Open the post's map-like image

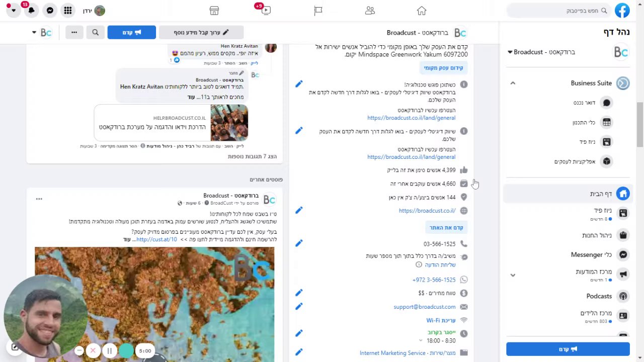[154, 304]
